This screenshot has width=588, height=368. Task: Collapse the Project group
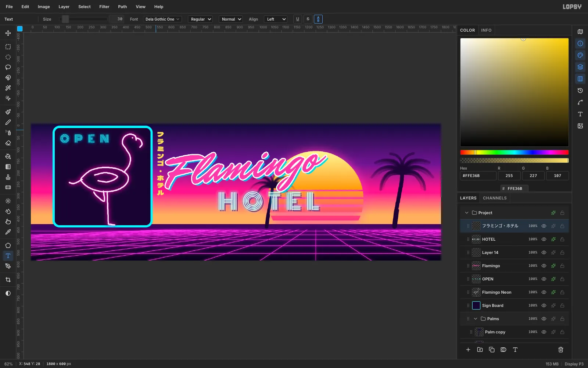pos(467,213)
